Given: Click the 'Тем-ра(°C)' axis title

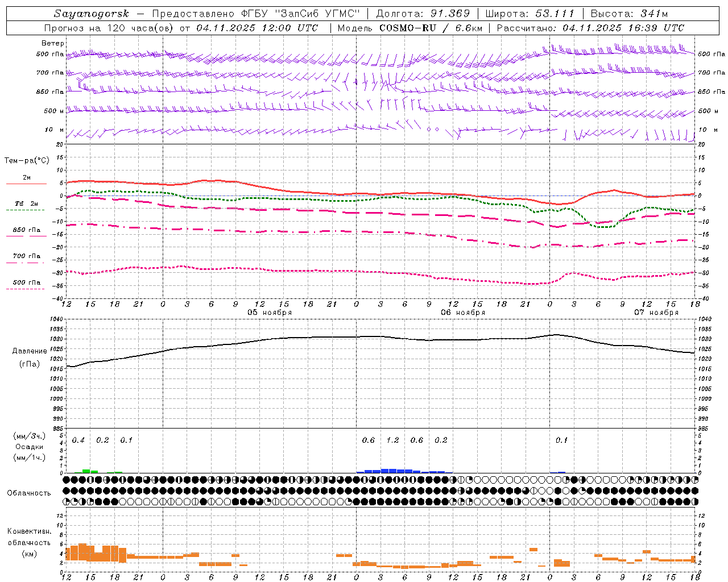Looking at the screenshot, I should pos(27,161).
